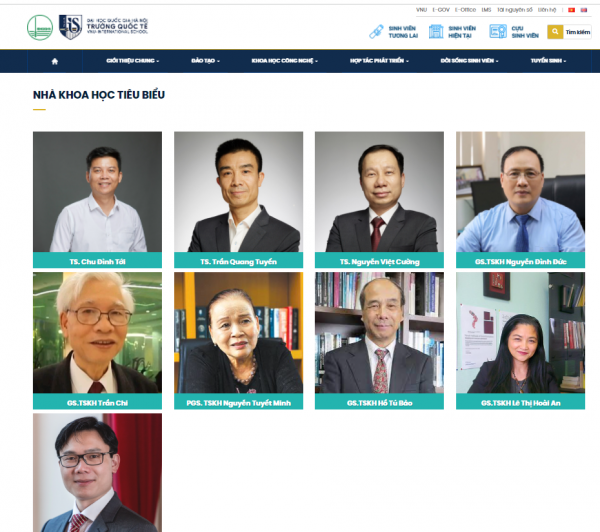Click the home icon in navigation bar
600x532 pixels.
click(x=55, y=61)
